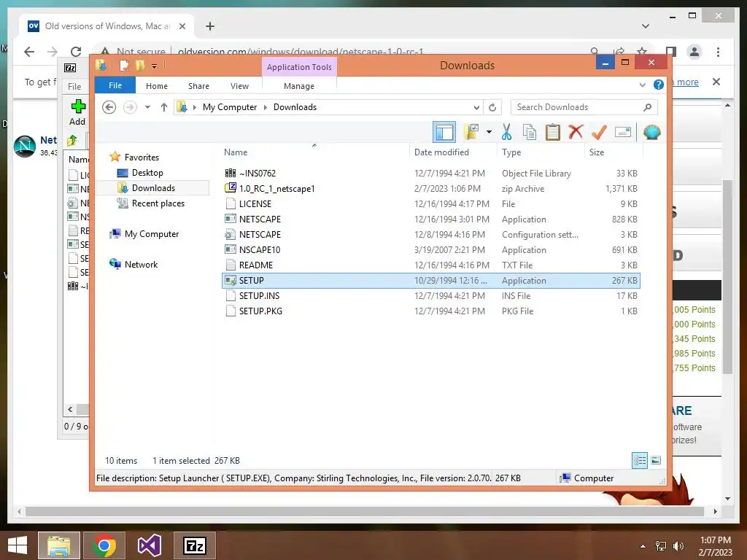Click the orange checkmark Properties icon
Viewport: 747px width, 560px height.
[599, 132]
